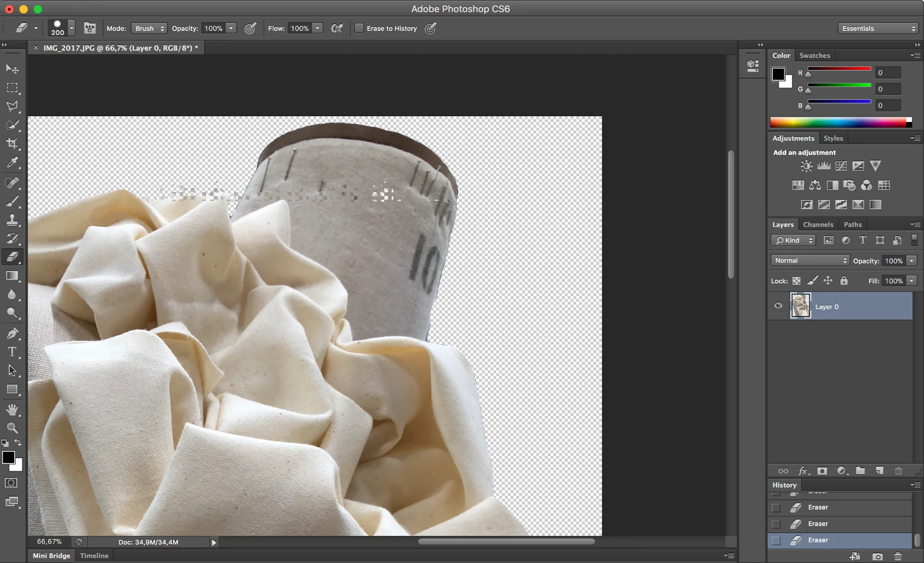Select the Move tool
This screenshot has height=563, width=924.
(x=12, y=69)
